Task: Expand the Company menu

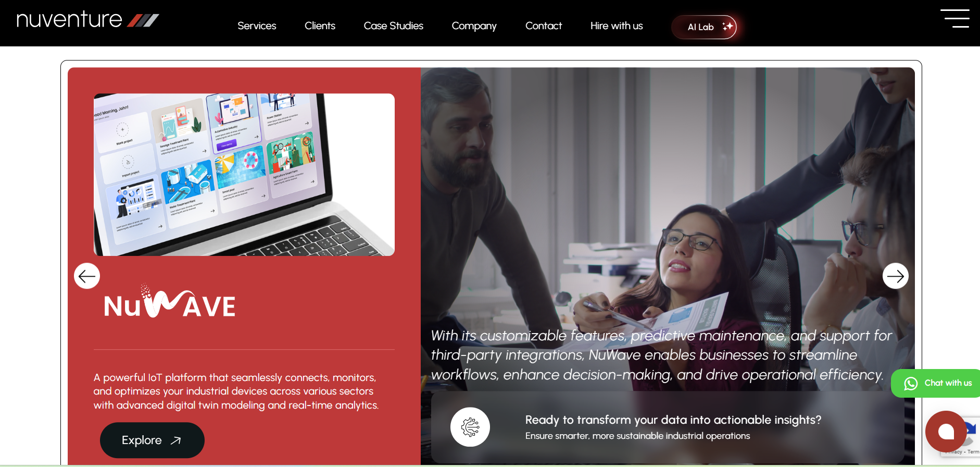Action: click(474, 26)
